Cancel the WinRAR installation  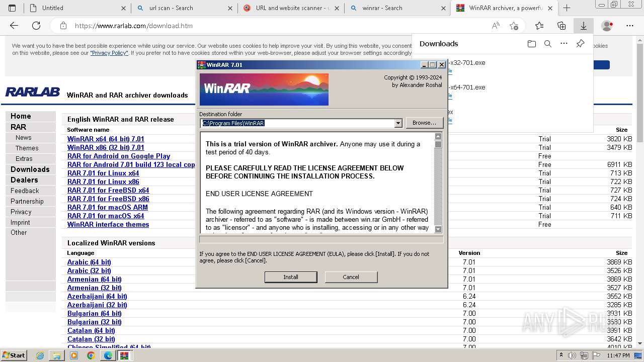pyautogui.click(x=351, y=277)
